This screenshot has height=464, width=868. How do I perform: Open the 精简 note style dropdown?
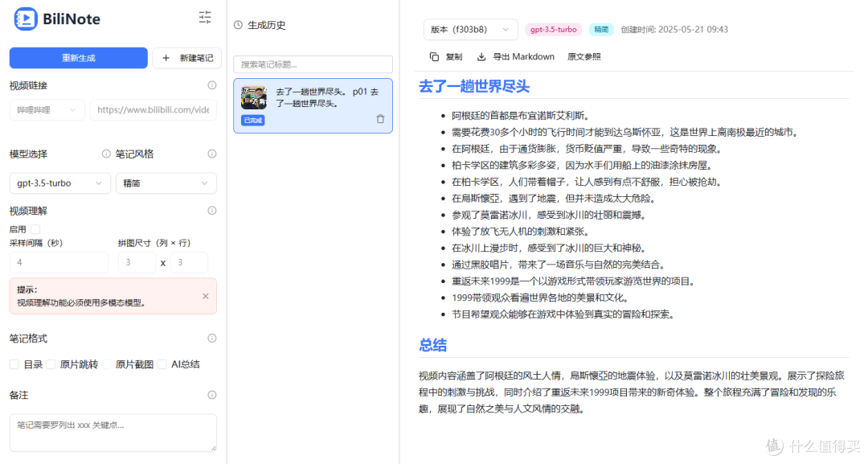click(x=166, y=183)
